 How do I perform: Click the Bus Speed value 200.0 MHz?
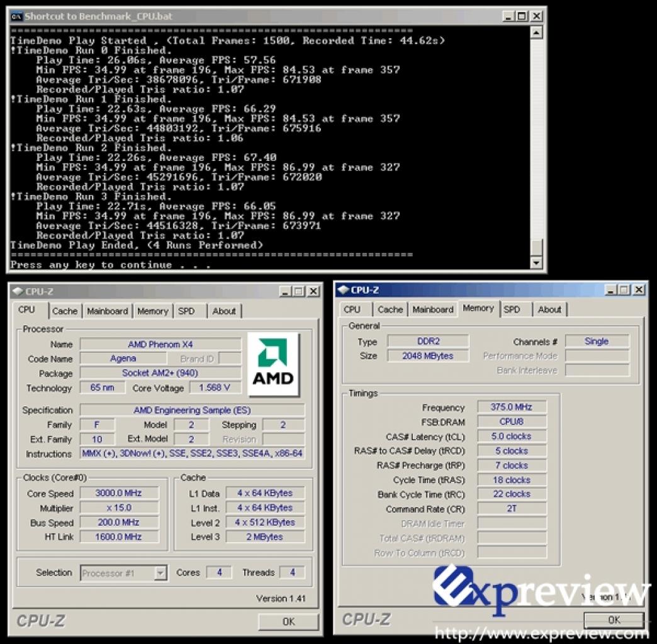tap(119, 522)
